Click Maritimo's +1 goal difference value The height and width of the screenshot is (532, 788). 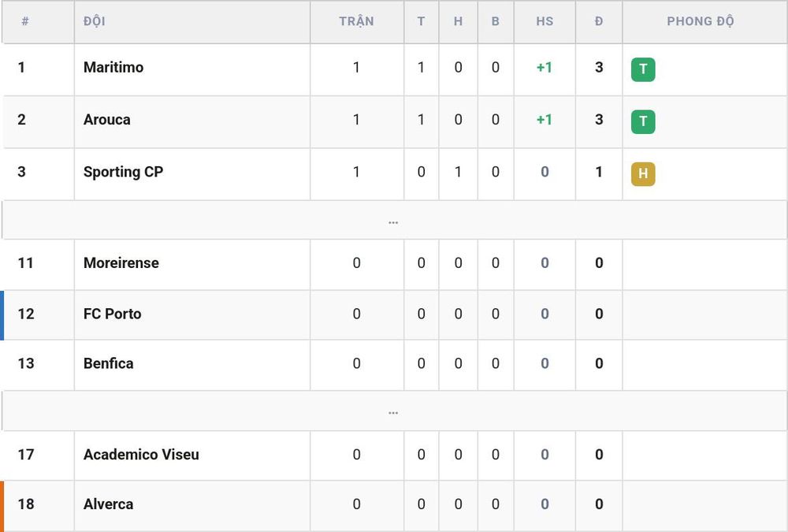pyautogui.click(x=545, y=67)
